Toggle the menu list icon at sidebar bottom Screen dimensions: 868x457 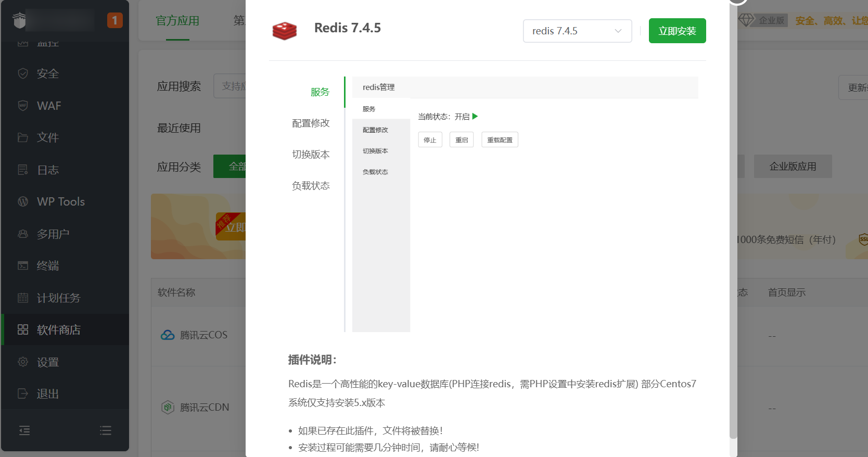click(x=106, y=430)
